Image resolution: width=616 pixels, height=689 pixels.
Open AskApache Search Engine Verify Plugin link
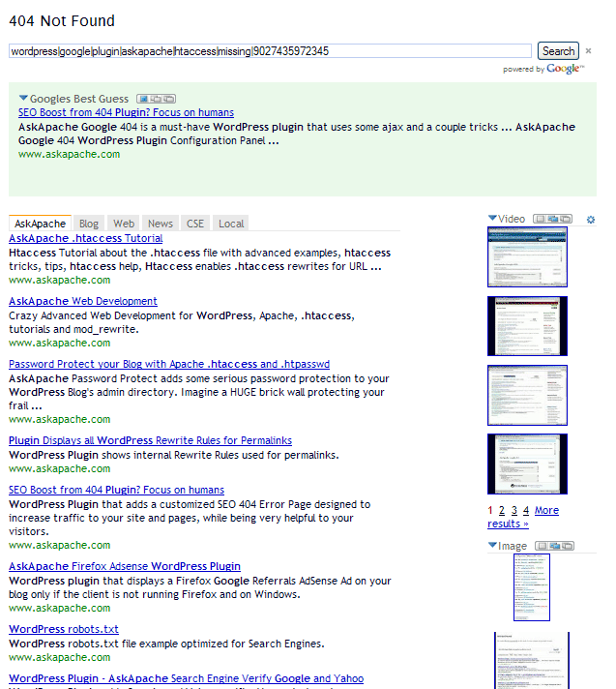point(187,678)
